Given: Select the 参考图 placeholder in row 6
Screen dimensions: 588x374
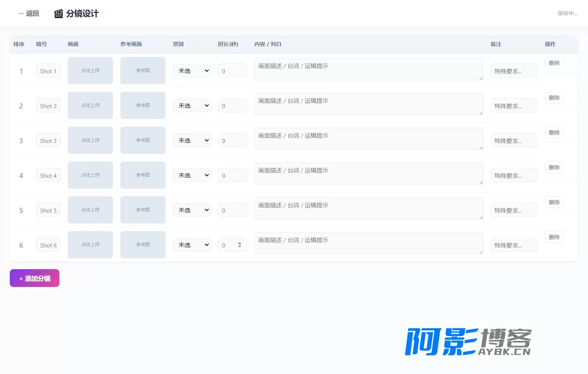Looking at the screenshot, I should (x=143, y=244).
